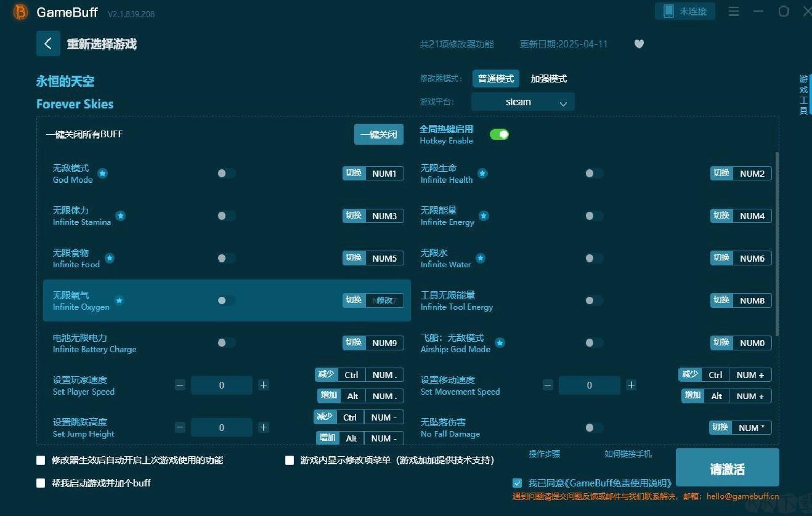The image size is (812, 516).
Task: Click the star badge next to God Mode
Action: coord(103,174)
